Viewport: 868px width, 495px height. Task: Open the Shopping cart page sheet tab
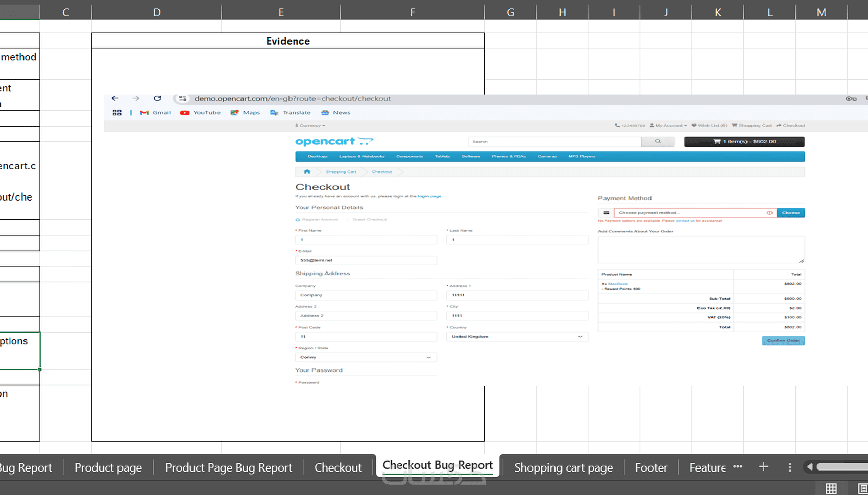pyautogui.click(x=563, y=467)
